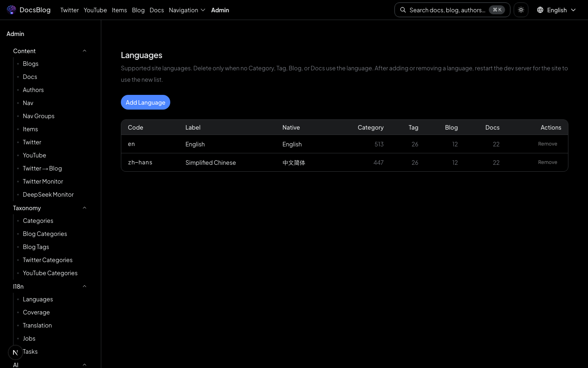The image size is (588, 368).
Task: Collapse the Taxonomy sidebar section
Action: 85,208
